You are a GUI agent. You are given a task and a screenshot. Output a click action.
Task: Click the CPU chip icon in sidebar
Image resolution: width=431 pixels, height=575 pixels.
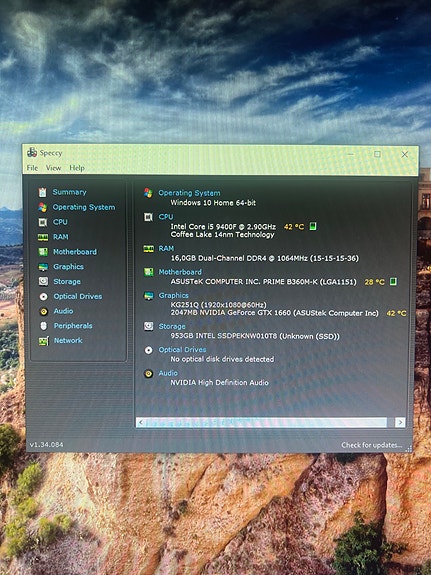point(43,222)
